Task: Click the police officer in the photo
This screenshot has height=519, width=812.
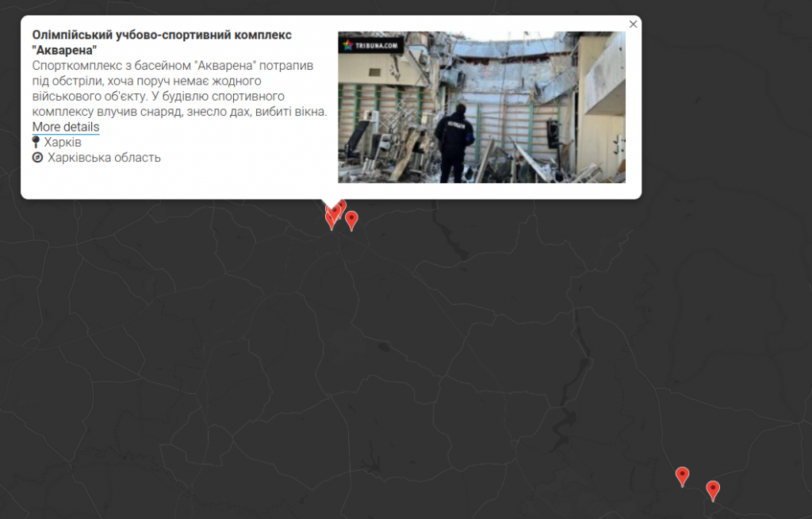Action: tap(454, 143)
